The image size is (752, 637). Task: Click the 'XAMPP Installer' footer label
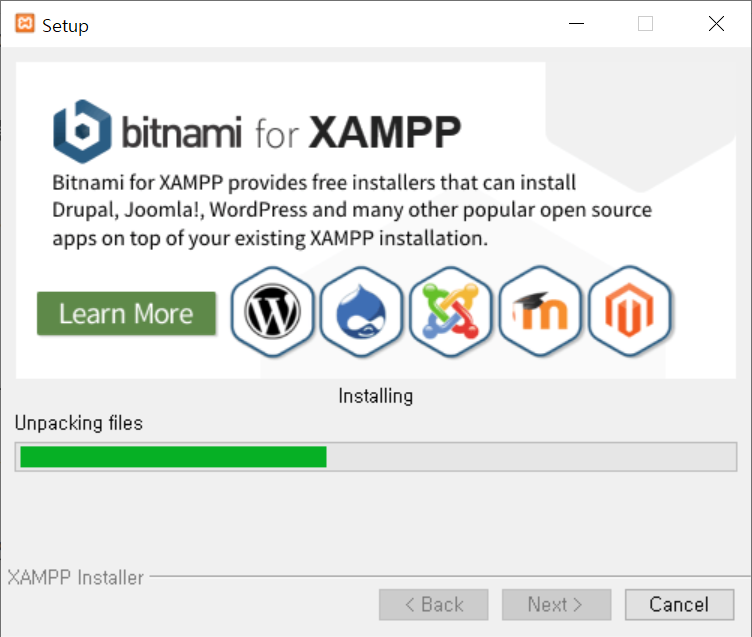coord(76,578)
